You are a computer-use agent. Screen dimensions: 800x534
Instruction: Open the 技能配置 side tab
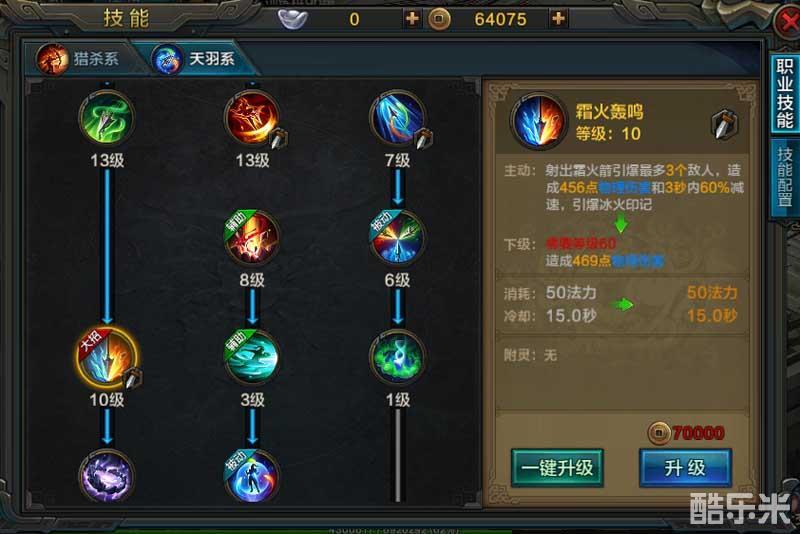(785, 177)
